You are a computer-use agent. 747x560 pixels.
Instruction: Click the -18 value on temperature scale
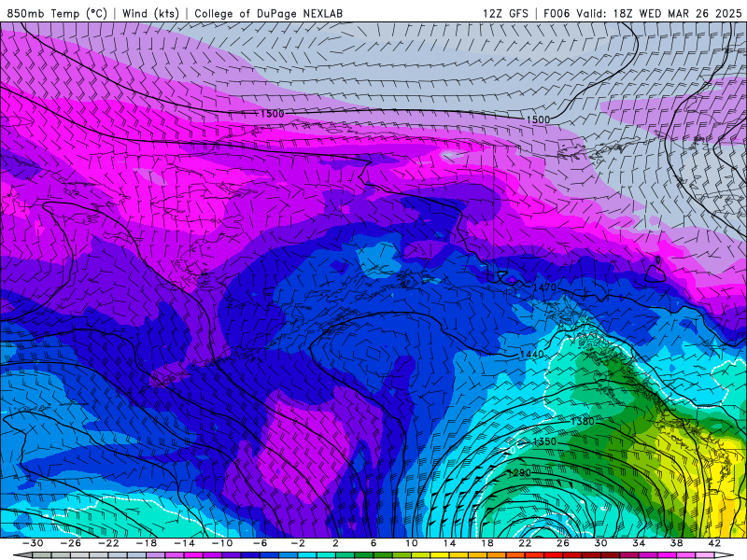pyautogui.click(x=147, y=543)
